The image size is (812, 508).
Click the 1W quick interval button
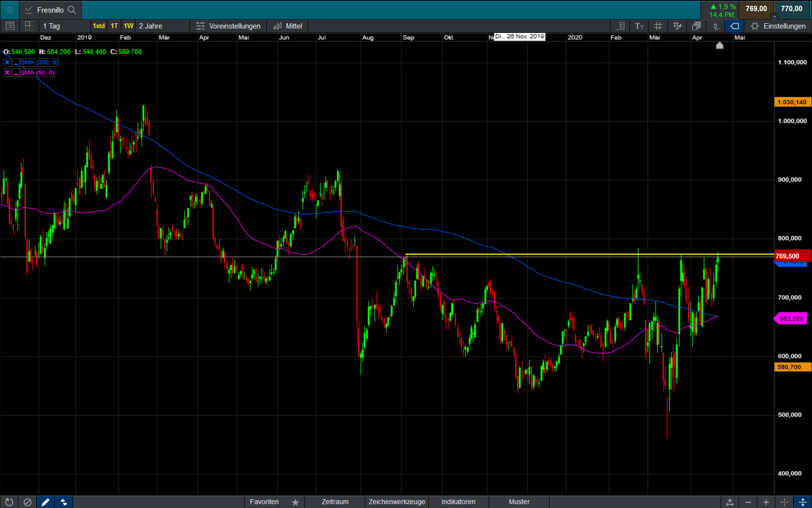pos(129,26)
